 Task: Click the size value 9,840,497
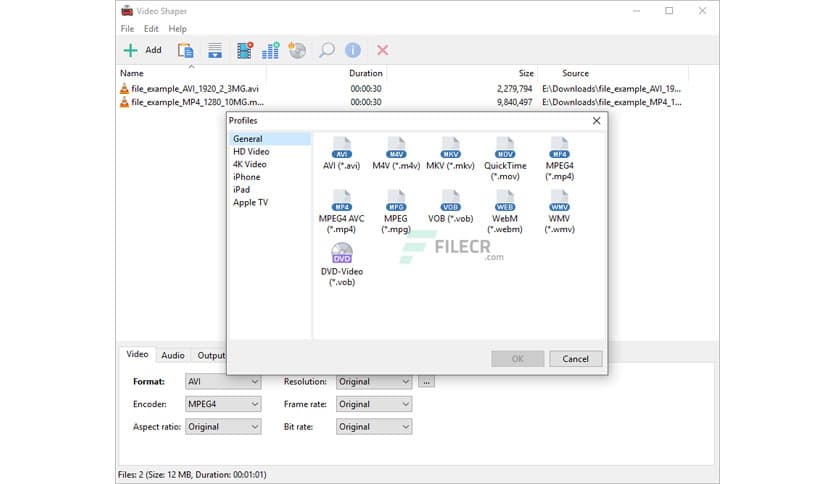[515, 102]
